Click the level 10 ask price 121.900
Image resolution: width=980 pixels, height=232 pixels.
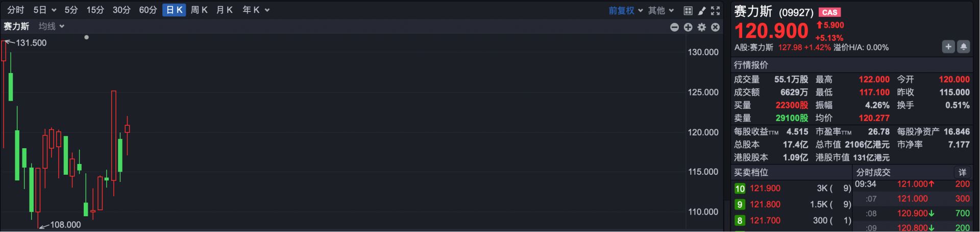765,189
